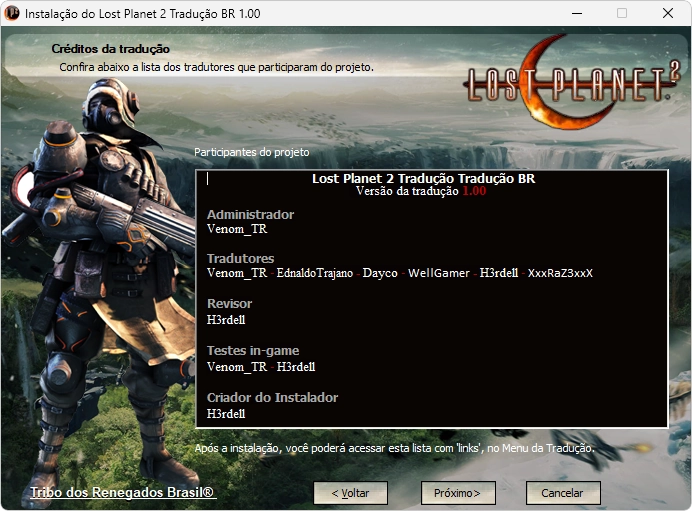Click installer icon in title bar

12,13
